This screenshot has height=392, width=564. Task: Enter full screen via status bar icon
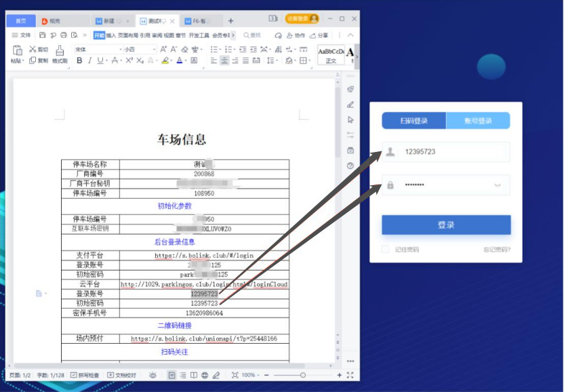tap(350, 375)
